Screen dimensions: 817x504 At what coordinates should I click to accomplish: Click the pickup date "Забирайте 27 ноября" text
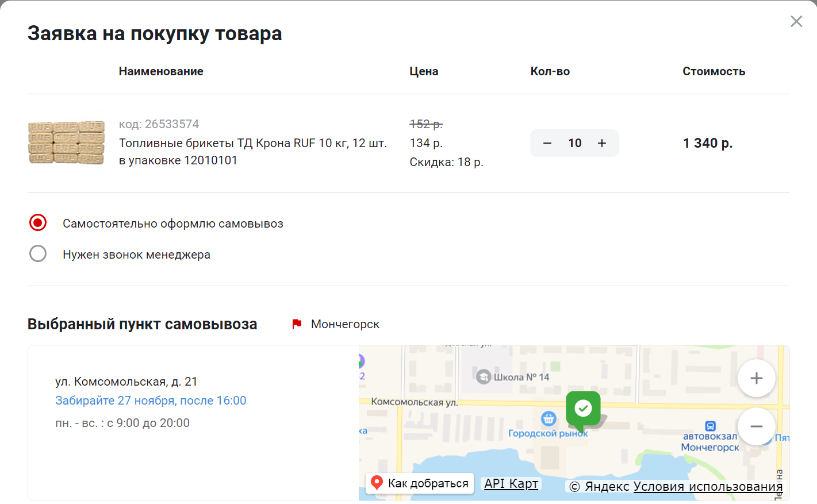click(151, 401)
